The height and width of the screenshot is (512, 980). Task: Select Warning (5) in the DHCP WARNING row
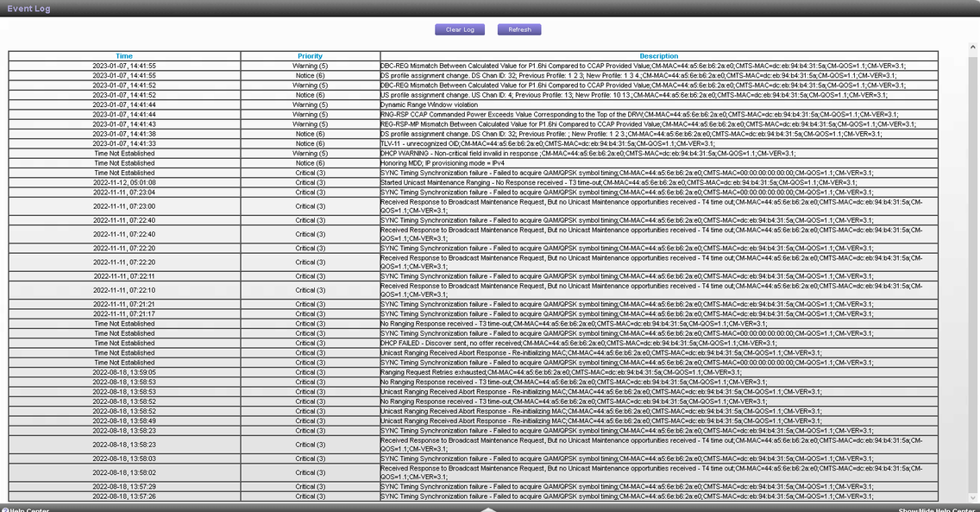[x=310, y=153]
